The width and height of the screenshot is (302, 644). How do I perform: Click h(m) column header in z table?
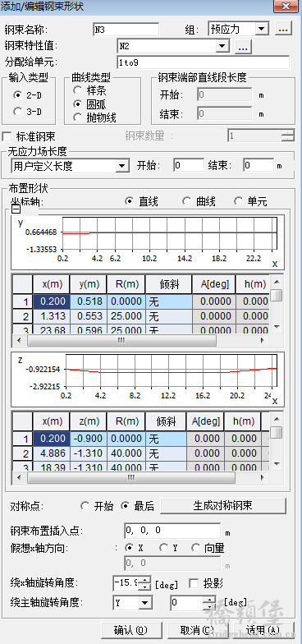pos(243,421)
